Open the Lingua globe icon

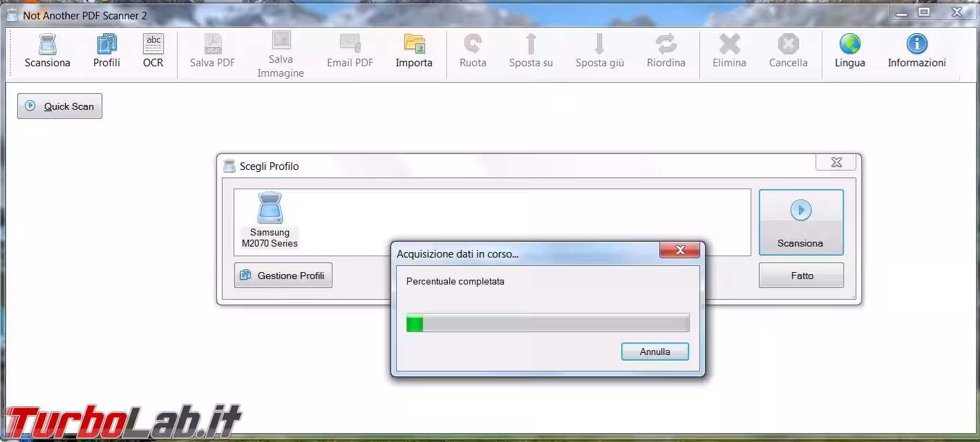tap(849, 46)
